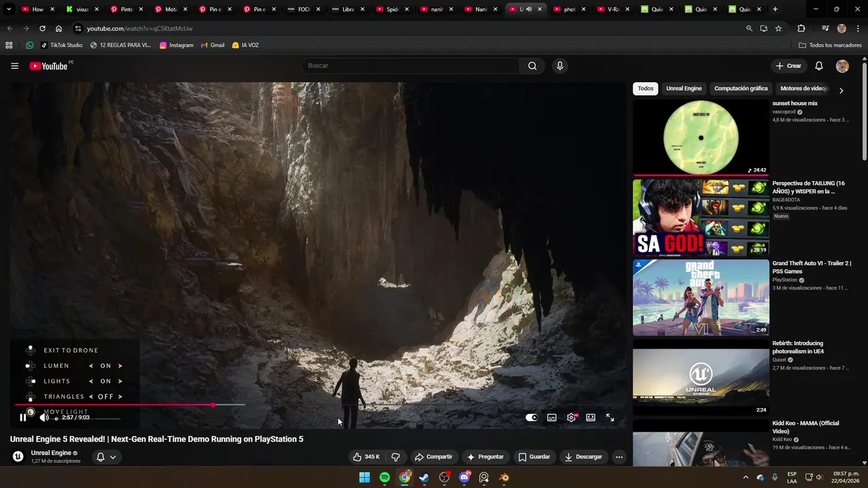Open the Unreal Engine channel name link
This screenshot has width=868, height=488.
[x=51, y=453]
